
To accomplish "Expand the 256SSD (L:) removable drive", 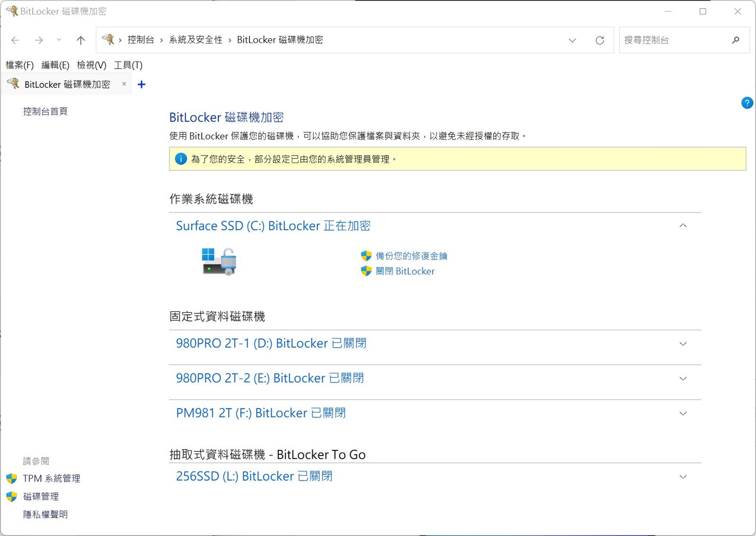I will tap(683, 476).
